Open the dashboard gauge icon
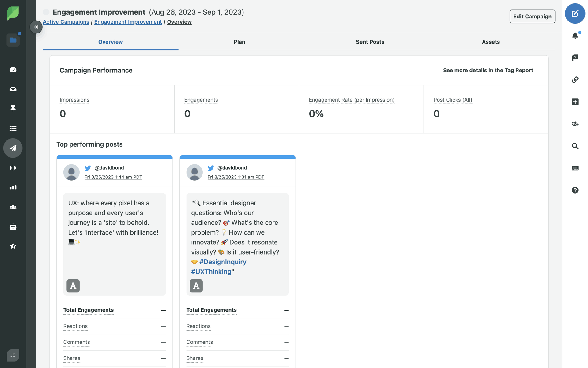The height and width of the screenshot is (368, 588). [13, 70]
